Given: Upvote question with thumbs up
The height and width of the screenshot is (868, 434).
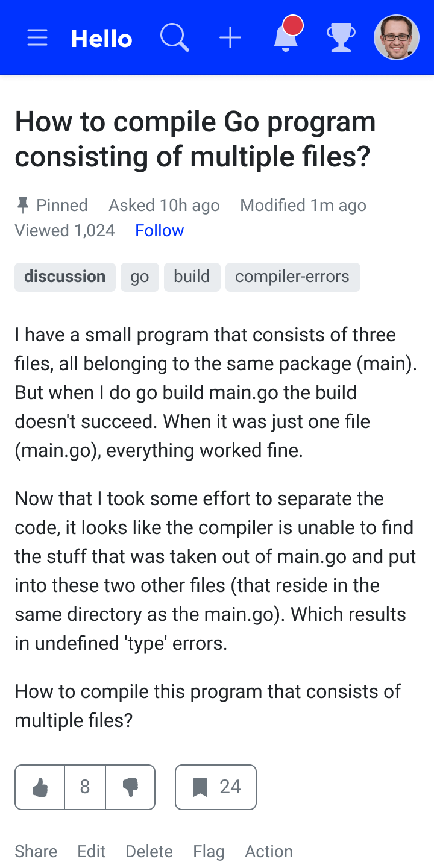Looking at the screenshot, I should tap(40, 787).
